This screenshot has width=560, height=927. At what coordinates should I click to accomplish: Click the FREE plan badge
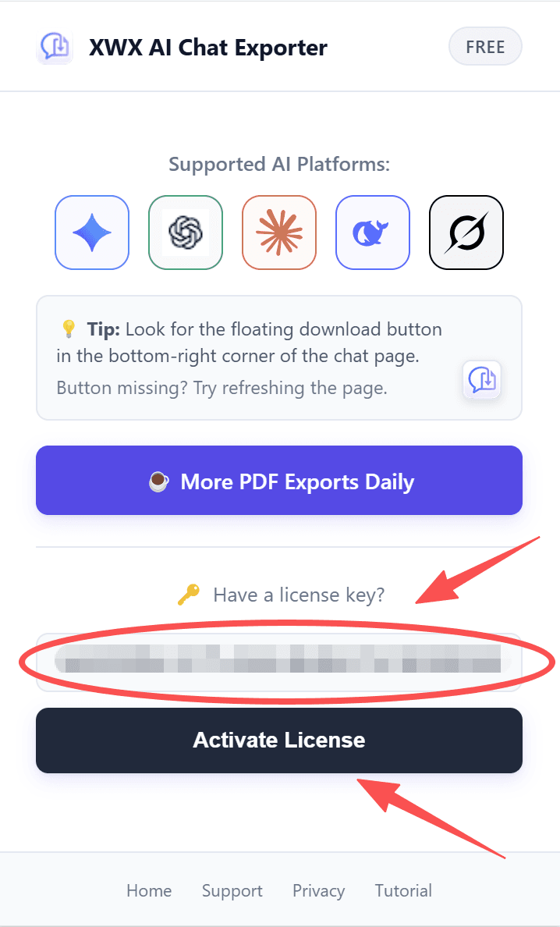point(485,47)
